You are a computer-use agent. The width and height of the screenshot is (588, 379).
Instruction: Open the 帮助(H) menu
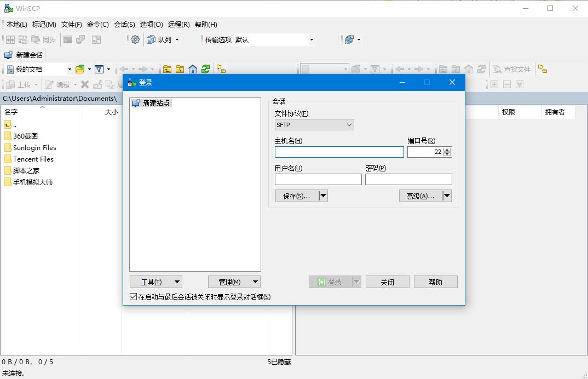(x=206, y=25)
